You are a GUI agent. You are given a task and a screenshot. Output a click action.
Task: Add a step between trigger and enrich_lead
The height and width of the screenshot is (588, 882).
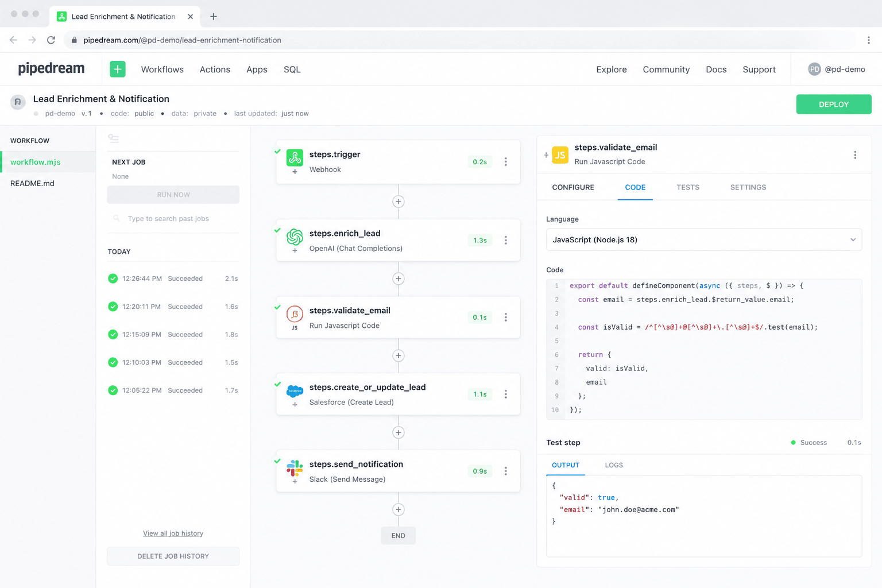tap(399, 202)
